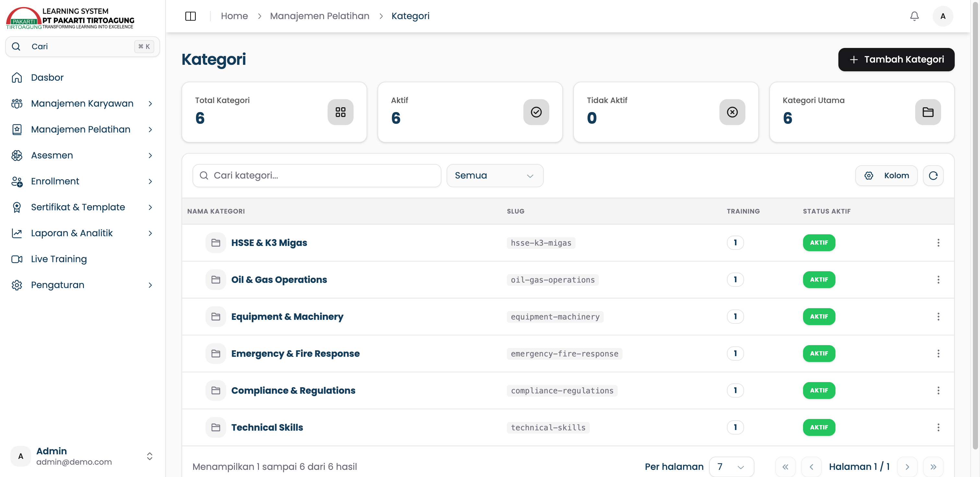Open actions menu for Technical Skills

pos(938,427)
